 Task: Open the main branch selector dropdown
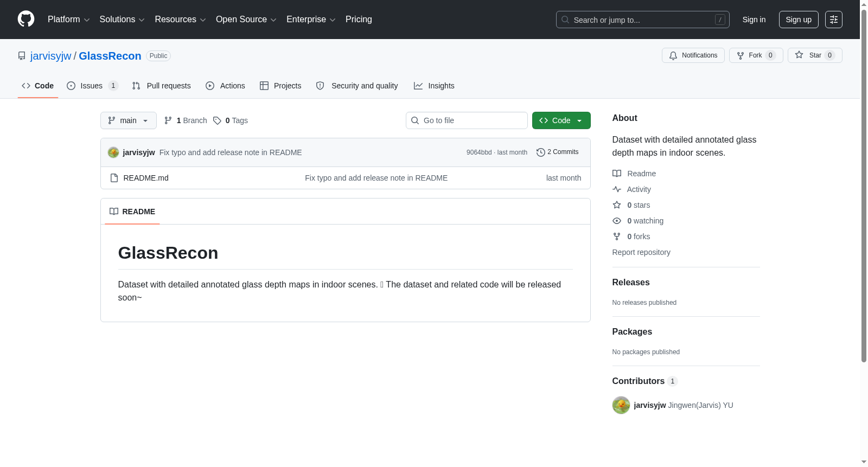tap(129, 120)
